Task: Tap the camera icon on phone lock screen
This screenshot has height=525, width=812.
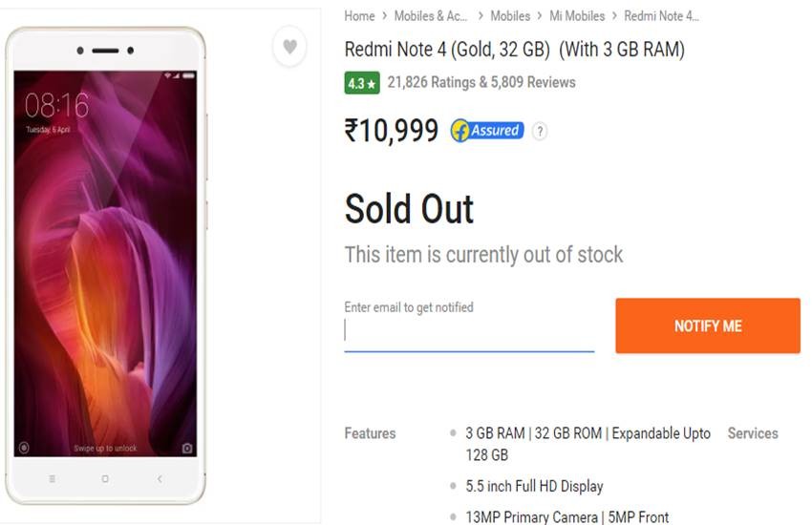Action: tap(187, 448)
